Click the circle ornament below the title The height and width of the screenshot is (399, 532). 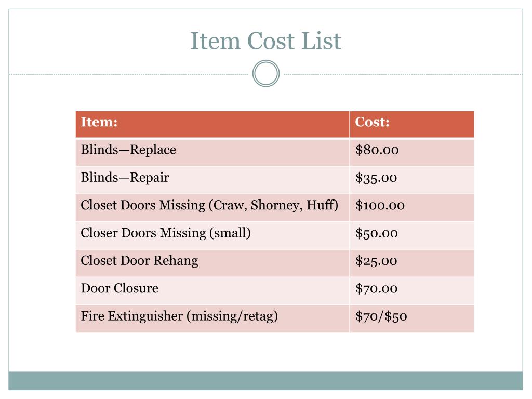pyautogui.click(x=266, y=73)
